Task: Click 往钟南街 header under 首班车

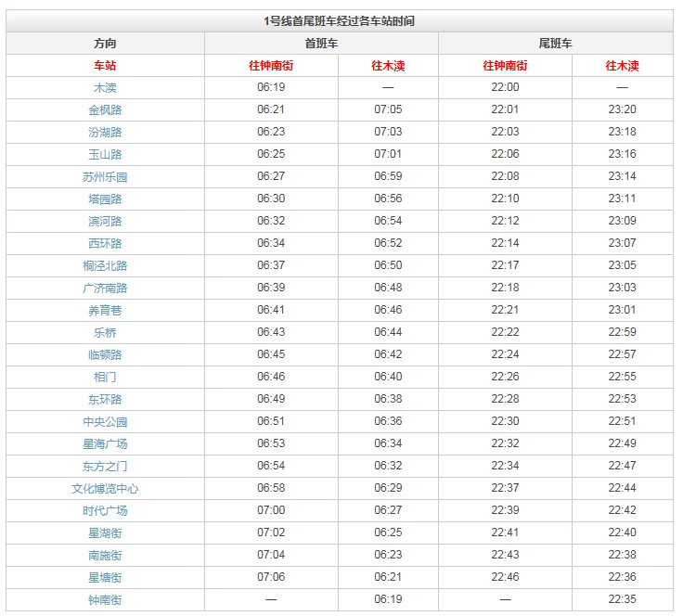Action: coord(271,66)
